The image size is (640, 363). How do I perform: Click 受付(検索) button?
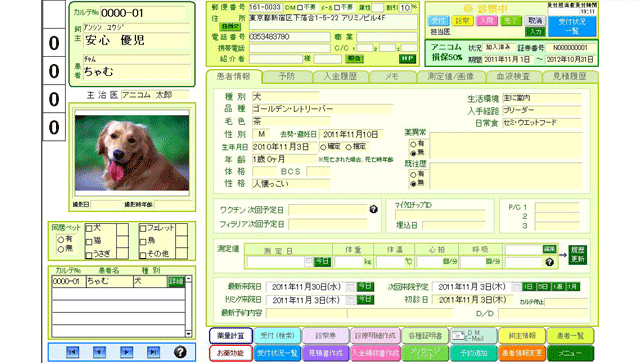(x=278, y=336)
